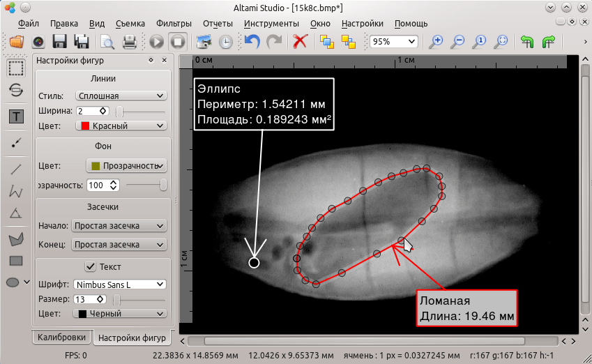Open print preview magnifier page icon
592x364 pixels.
point(107,42)
